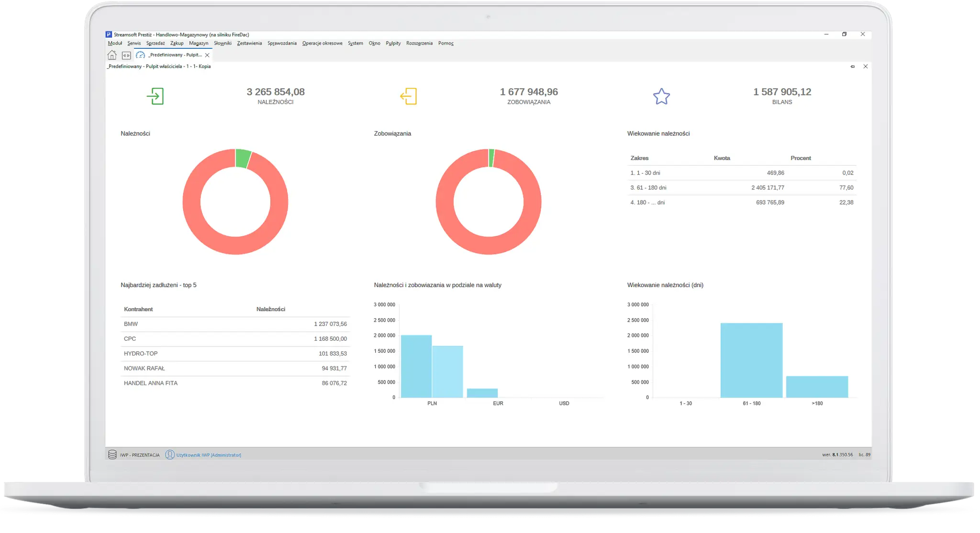Click the tab navigation arrows icon
The height and width of the screenshot is (533, 980).
tap(126, 56)
